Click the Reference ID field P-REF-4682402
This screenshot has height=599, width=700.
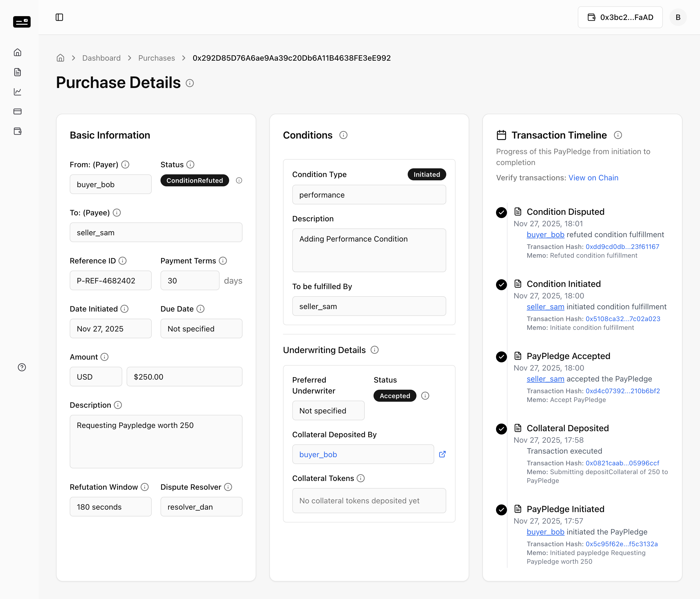[x=110, y=281]
